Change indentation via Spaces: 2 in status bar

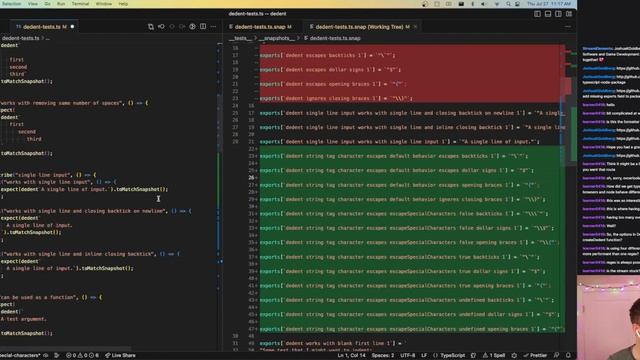pos(383,356)
